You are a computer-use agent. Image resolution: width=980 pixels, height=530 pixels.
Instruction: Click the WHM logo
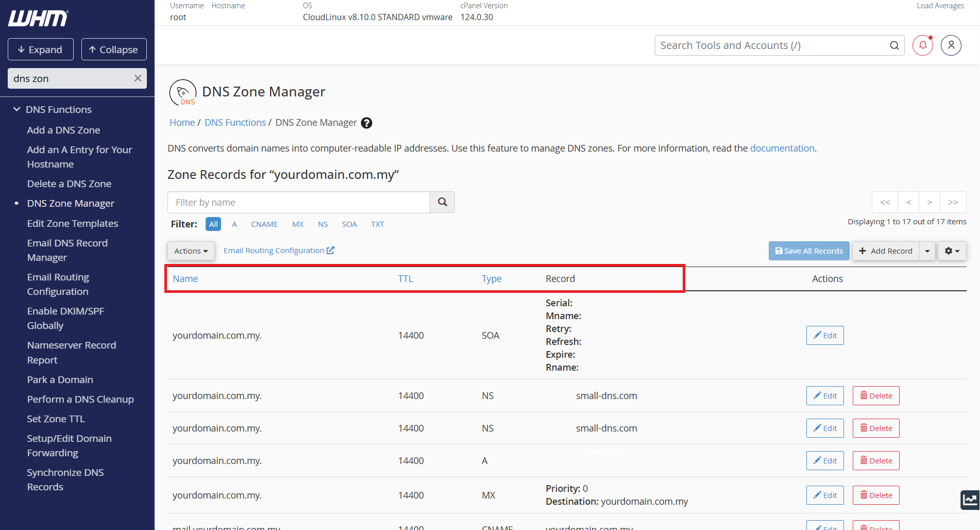[38, 19]
